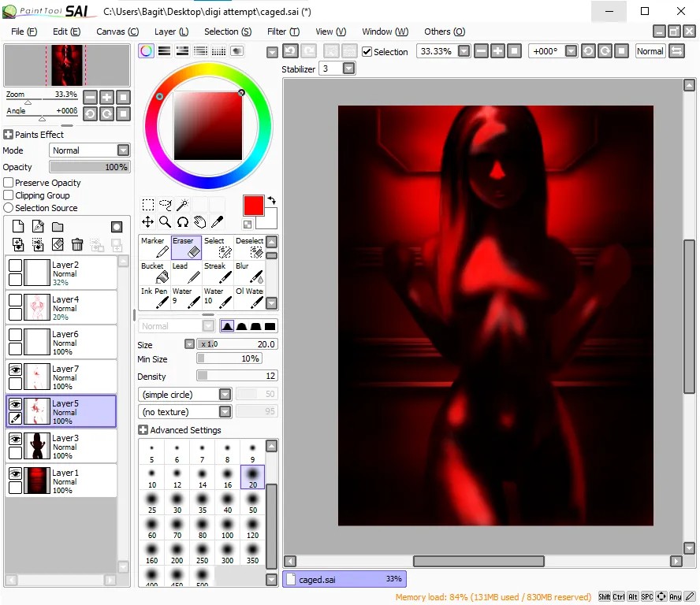This screenshot has height=605, width=700.
Task: Select the lasso selection tool
Action: pyautogui.click(x=166, y=205)
